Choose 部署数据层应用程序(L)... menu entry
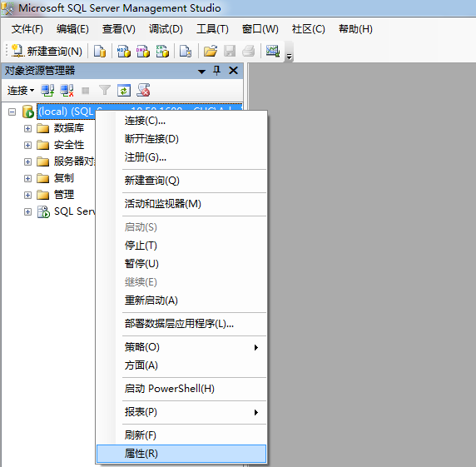The image size is (476, 467). click(x=181, y=324)
